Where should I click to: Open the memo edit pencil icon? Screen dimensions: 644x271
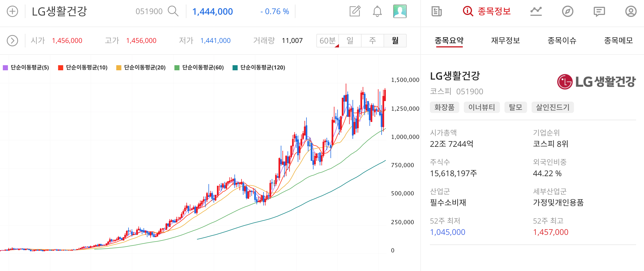(x=355, y=11)
